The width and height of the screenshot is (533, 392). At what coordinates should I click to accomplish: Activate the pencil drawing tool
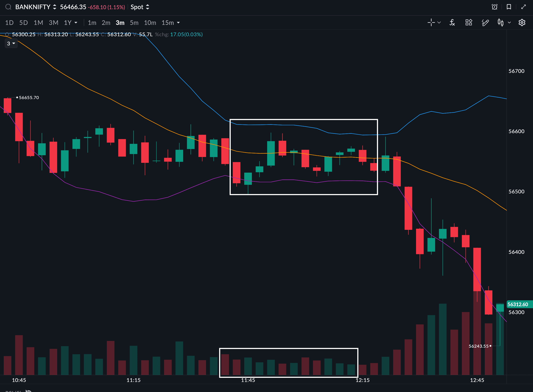pyautogui.click(x=485, y=22)
